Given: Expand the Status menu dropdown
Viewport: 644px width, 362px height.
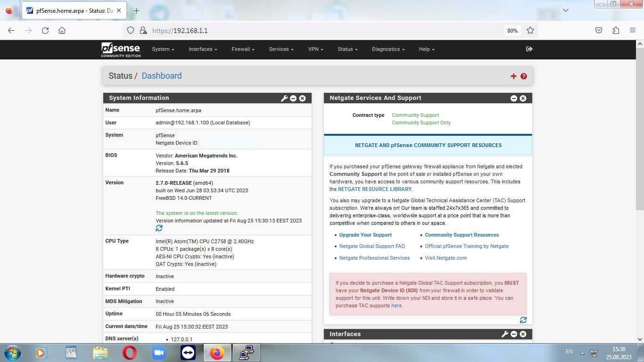Looking at the screenshot, I should [347, 49].
